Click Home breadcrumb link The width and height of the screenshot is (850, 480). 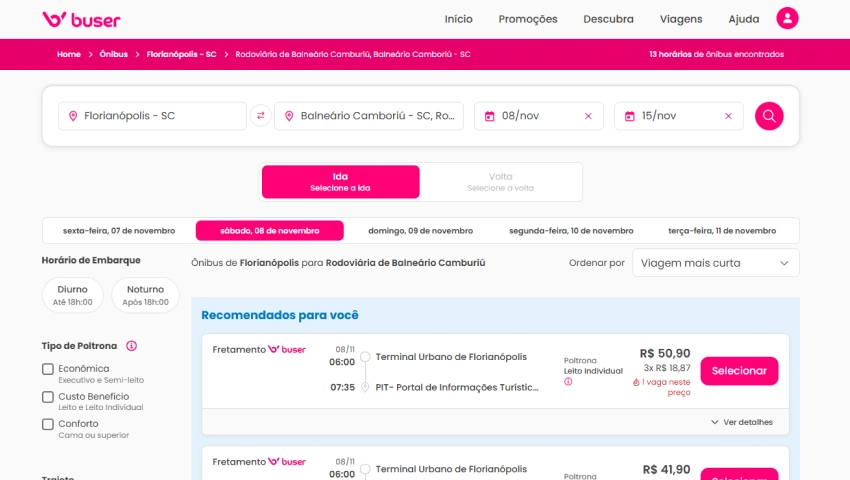(69, 54)
